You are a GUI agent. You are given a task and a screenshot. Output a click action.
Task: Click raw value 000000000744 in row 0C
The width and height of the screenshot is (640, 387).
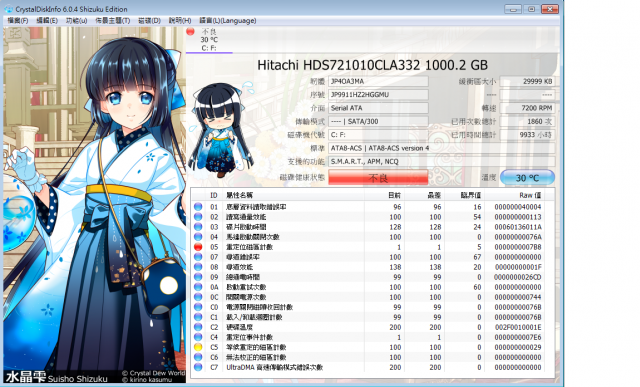point(518,297)
